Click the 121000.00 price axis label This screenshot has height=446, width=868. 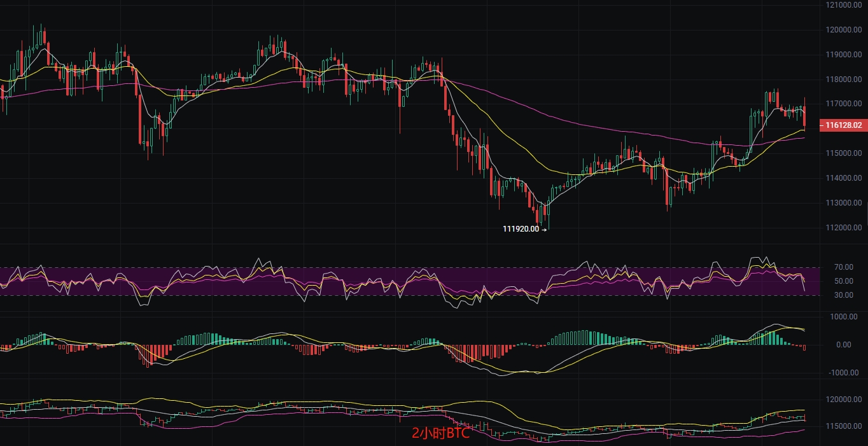tap(843, 5)
